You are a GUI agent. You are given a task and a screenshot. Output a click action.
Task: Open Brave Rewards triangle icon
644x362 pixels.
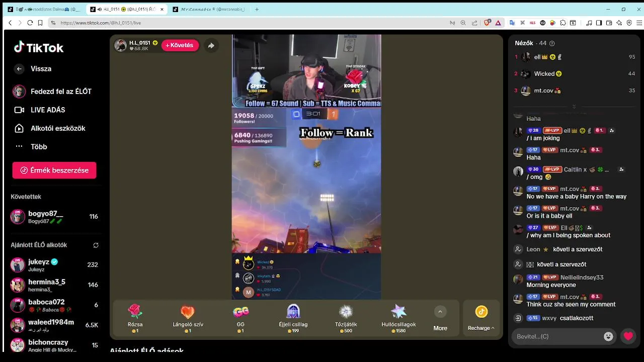pos(498,23)
